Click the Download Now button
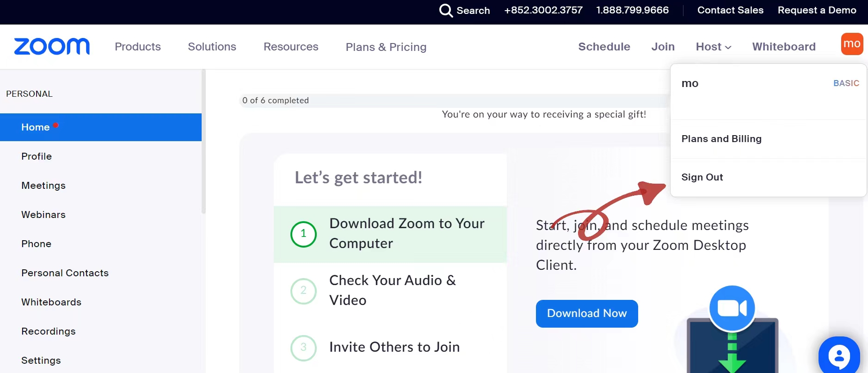 [x=587, y=314]
